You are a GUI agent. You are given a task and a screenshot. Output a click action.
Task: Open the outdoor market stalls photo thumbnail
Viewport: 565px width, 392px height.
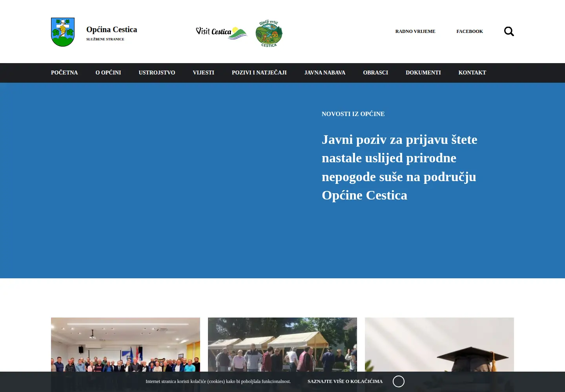click(282, 345)
